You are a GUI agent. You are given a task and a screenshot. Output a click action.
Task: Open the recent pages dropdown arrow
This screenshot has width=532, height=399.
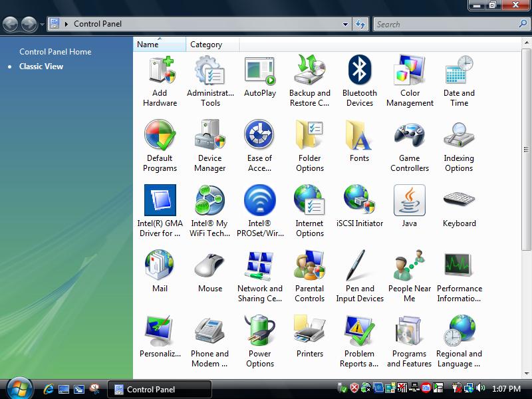pos(42,25)
